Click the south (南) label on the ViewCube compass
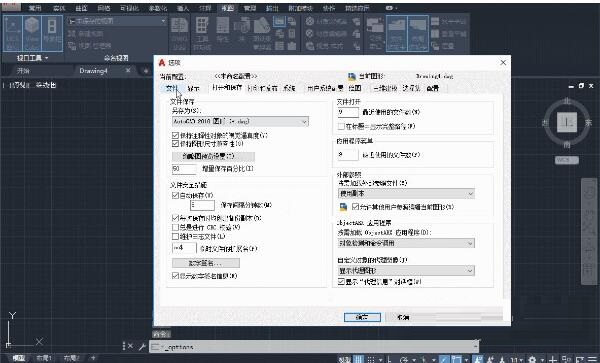 click(x=567, y=145)
